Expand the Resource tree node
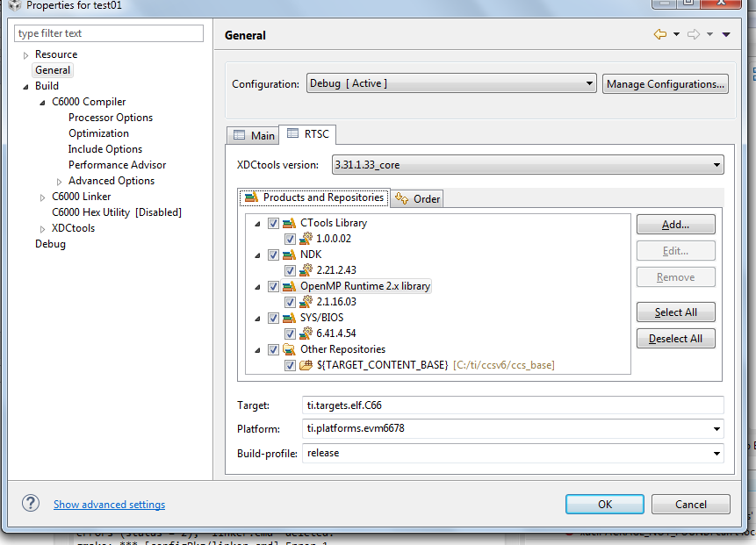 tap(26, 55)
